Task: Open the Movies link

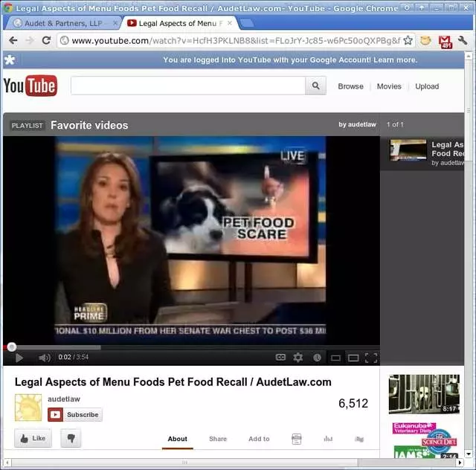Action: (389, 86)
